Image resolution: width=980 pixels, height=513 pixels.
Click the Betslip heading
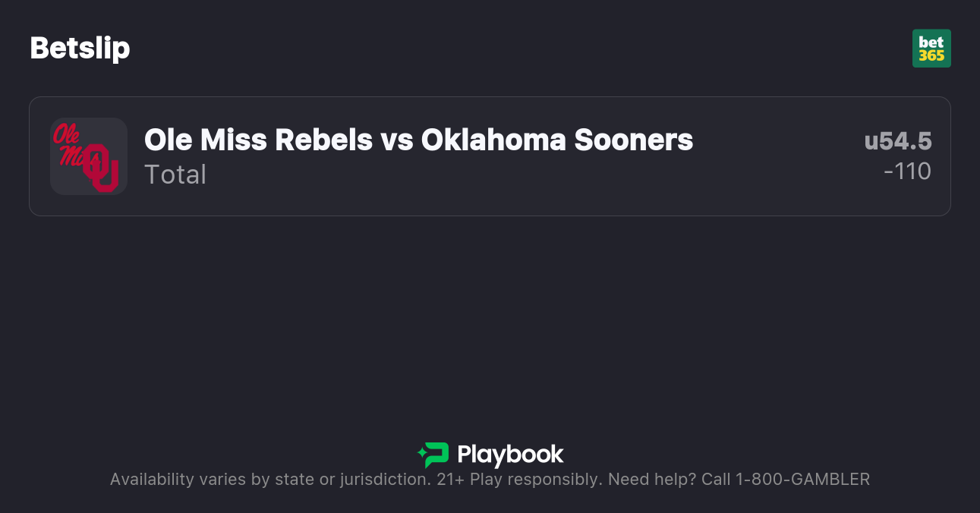(x=80, y=49)
